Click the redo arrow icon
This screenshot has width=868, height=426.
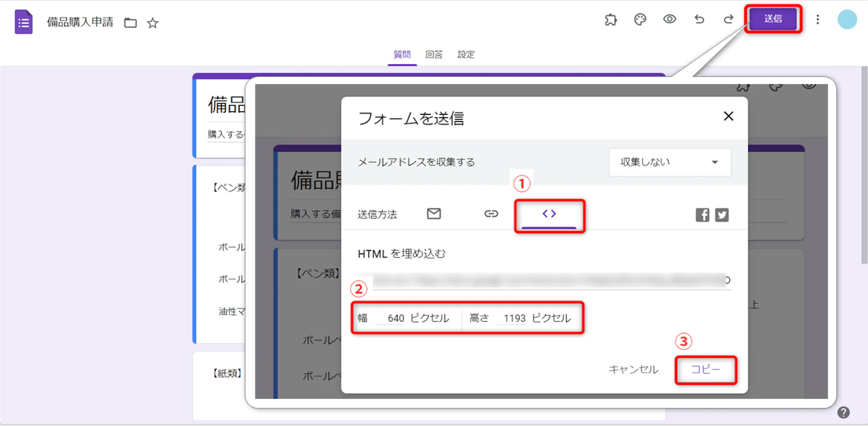point(728,19)
